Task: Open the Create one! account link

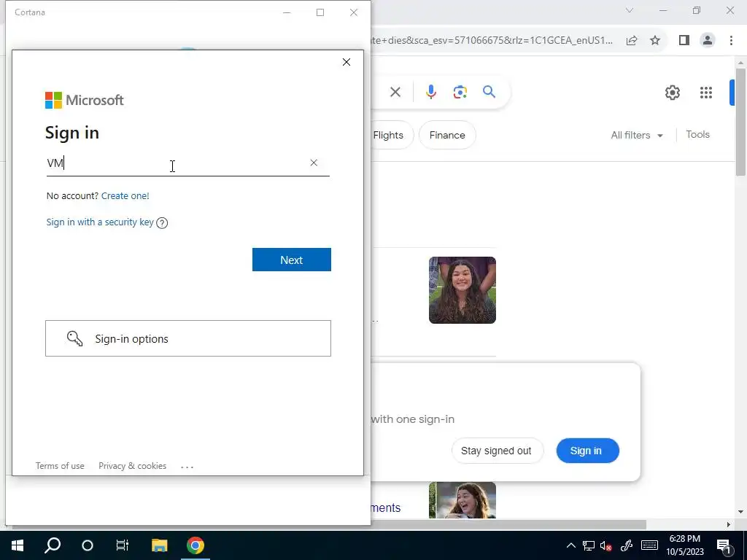Action: [x=125, y=195]
